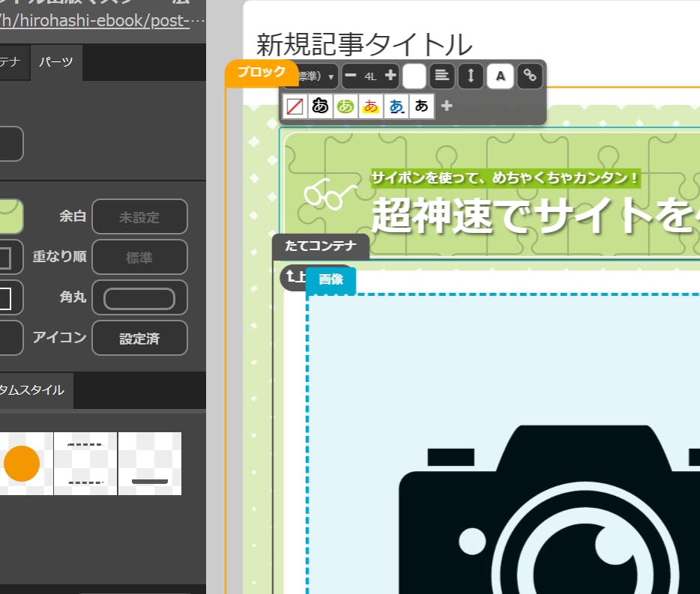Open the 余白 setting showing 未設定
Image resolution: width=700 pixels, height=594 pixels.
pos(139,217)
